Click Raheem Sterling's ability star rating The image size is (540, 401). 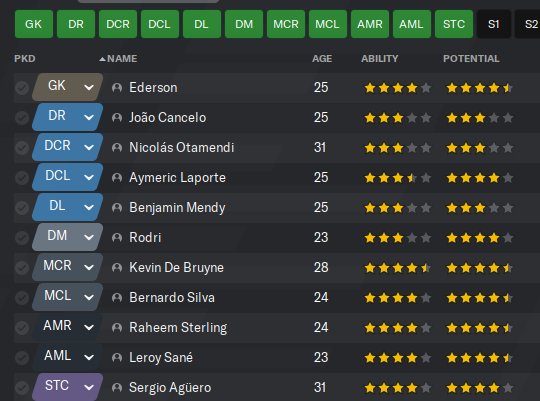tap(397, 328)
